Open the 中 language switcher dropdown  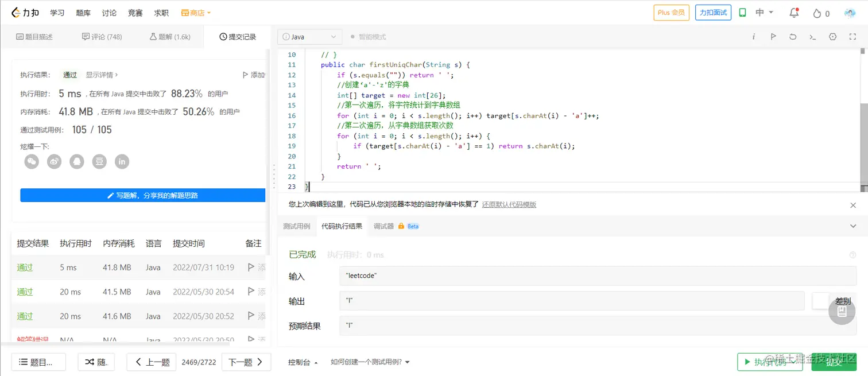pos(765,13)
